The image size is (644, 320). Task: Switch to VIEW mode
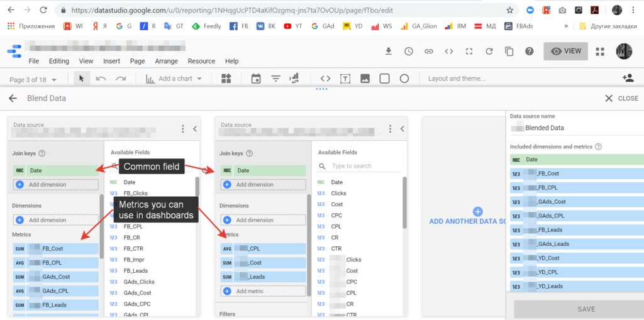tap(565, 52)
